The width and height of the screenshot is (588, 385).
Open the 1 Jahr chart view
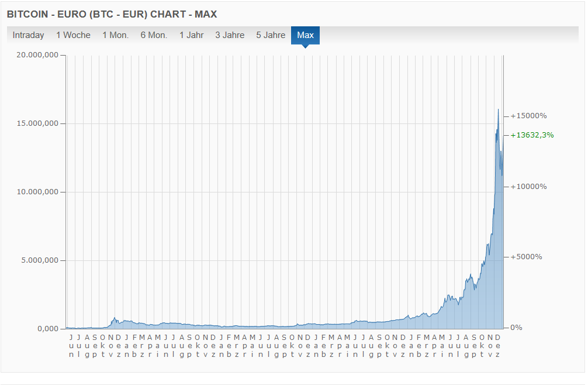[191, 35]
